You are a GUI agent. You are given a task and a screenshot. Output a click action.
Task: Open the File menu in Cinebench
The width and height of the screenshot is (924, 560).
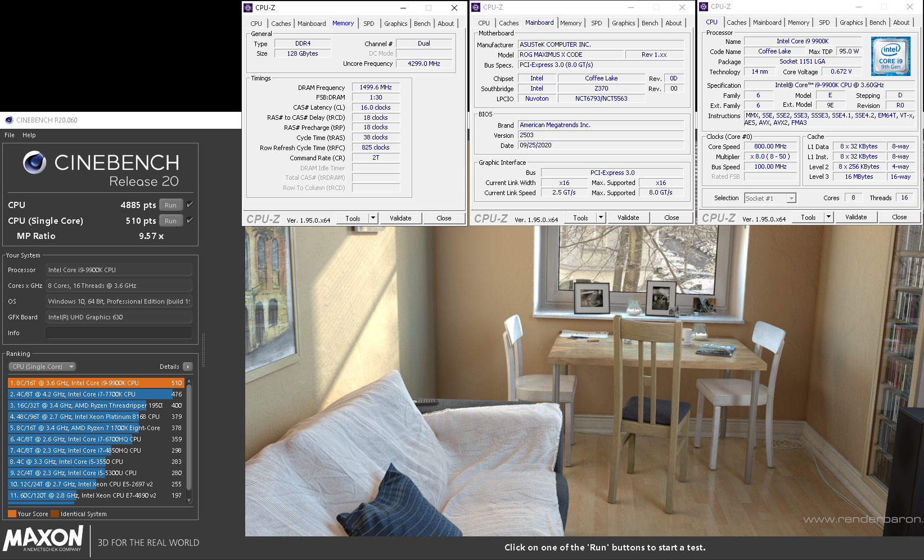coord(10,135)
